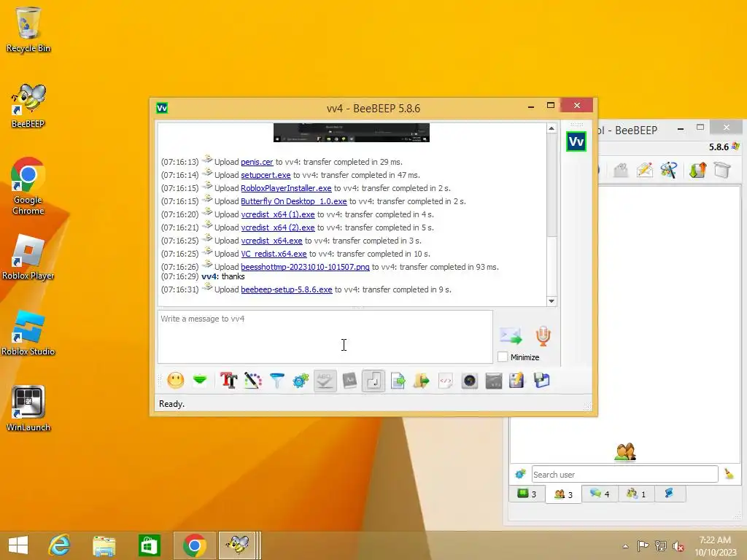
Task: Click the send file document icon
Action: coord(398,381)
